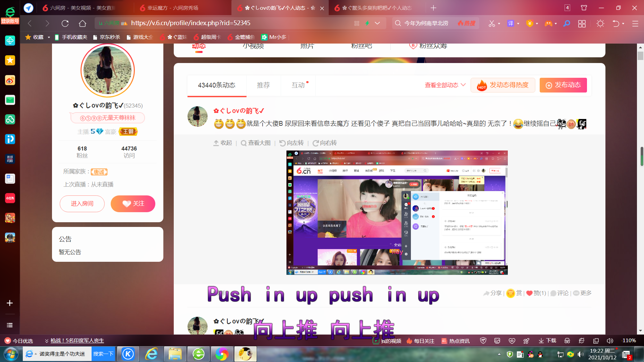
Task: Expand the undo icon dropdown arrow
Action: [x=623, y=23]
